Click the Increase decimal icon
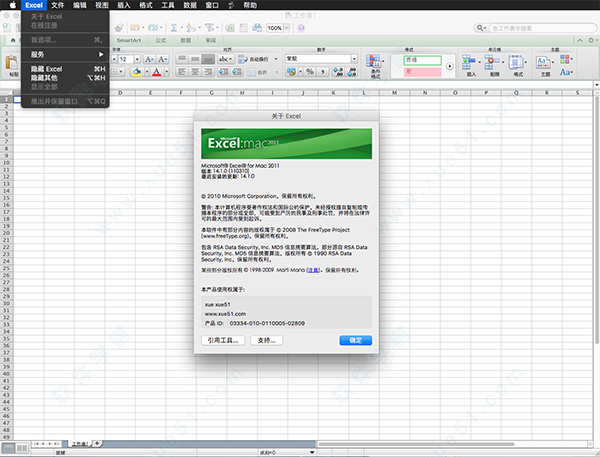 point(338,72)
